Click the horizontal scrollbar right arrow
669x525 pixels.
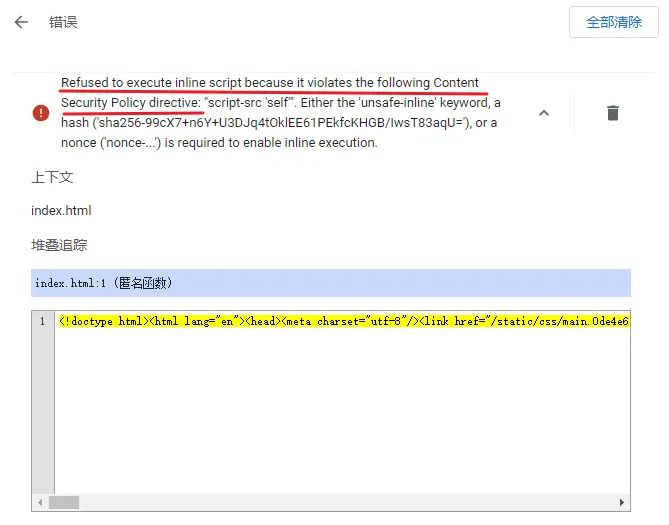[622, 502]
